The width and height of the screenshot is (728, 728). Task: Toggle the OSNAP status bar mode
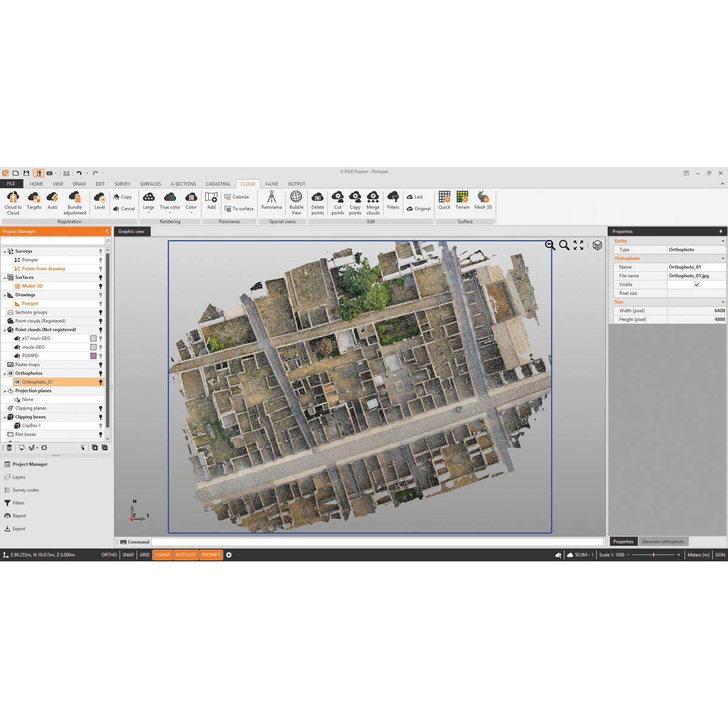(162, 555)
